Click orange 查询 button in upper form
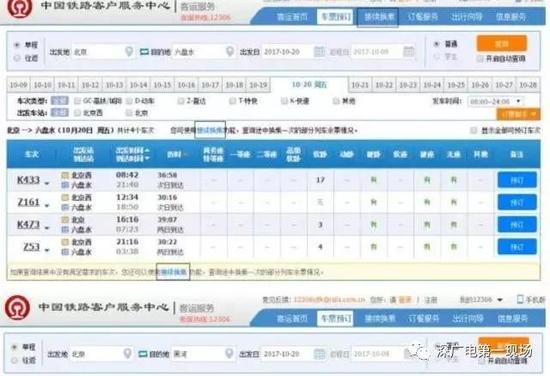The width and height of the screenshot is (550, 376). tap(502, 43)
